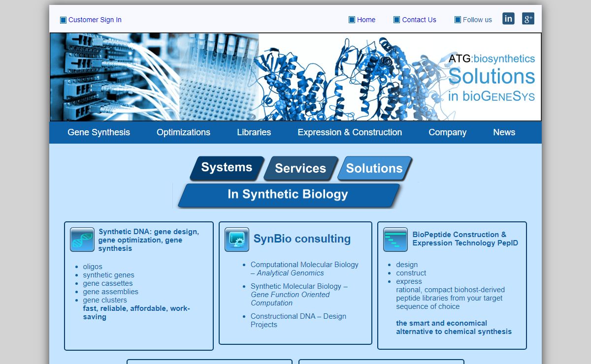Open the Company menu
Image resolution: width=591 pixels, height=364 pixels.
tap(448, 132)
